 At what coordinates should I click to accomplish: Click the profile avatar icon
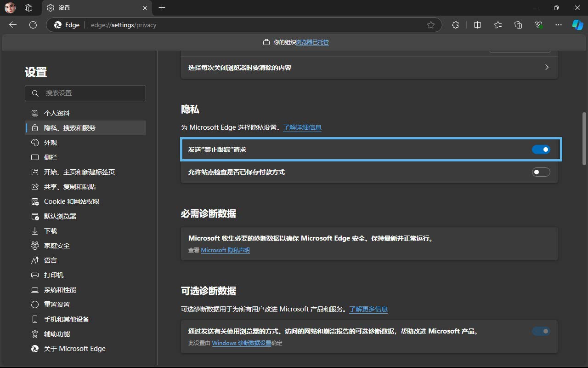tap(10, 8)
